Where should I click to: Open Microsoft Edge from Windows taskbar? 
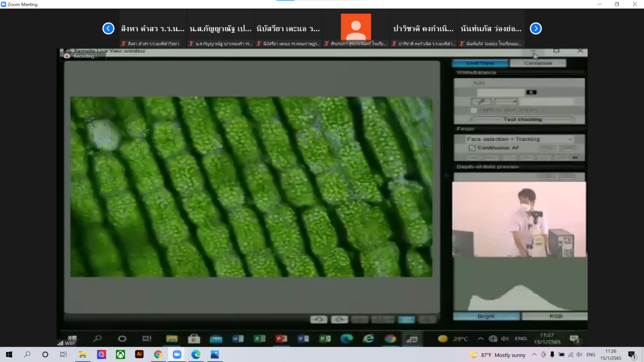click(x=196, y=354)
